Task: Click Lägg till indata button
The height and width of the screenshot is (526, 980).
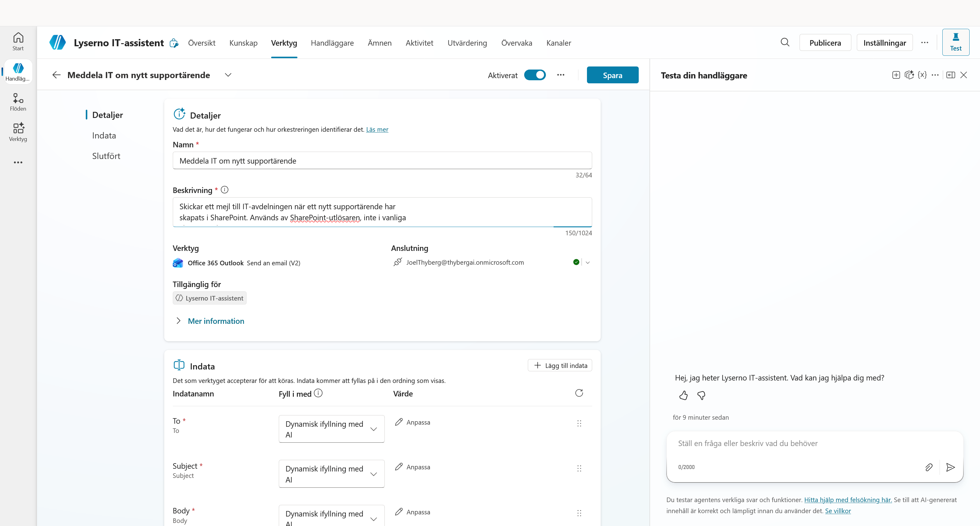Action: 560,365
